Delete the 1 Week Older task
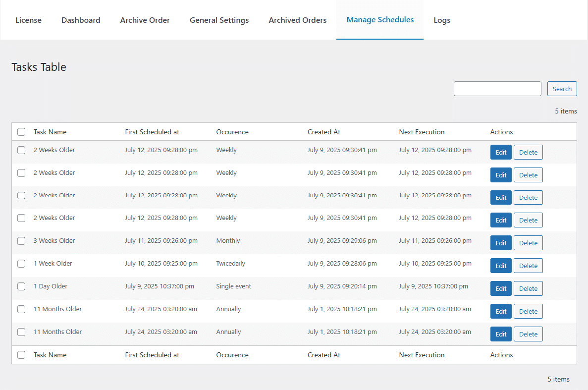 click(x=529, y=266)
